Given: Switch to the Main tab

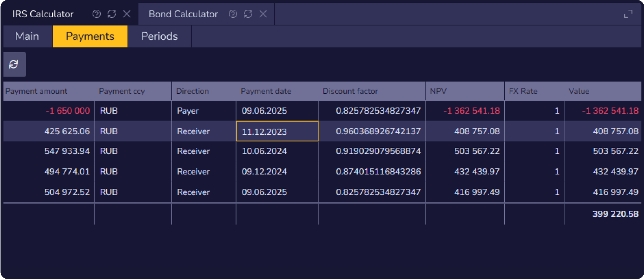Looking at the screenshot, I should pyautogui.click(x=27, y=36).
